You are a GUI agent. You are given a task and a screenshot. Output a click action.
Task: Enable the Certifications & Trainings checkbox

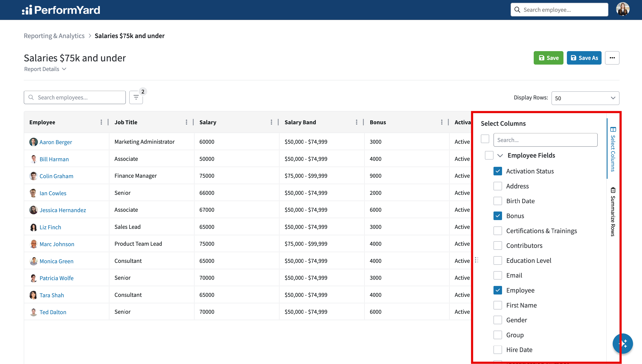click(x=498, y=231)
